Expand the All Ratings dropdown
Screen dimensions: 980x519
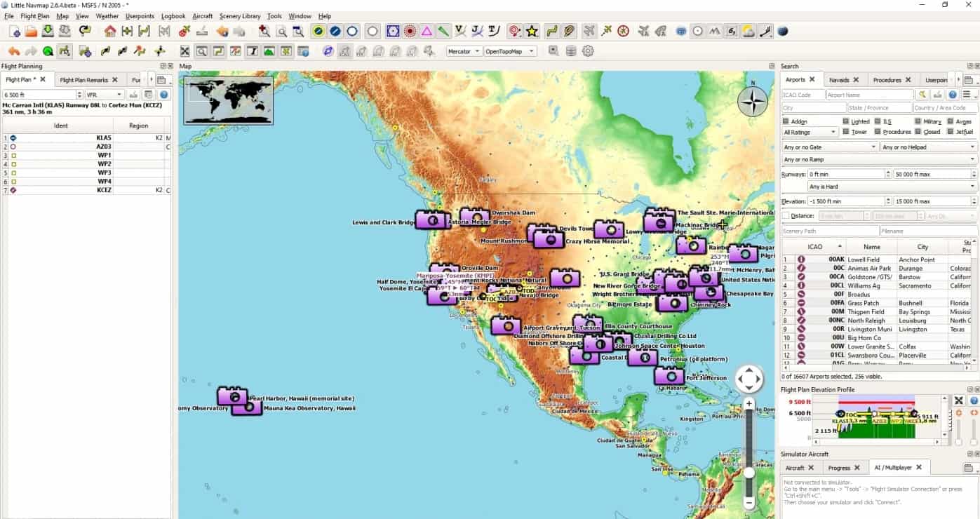click(810, 132)
